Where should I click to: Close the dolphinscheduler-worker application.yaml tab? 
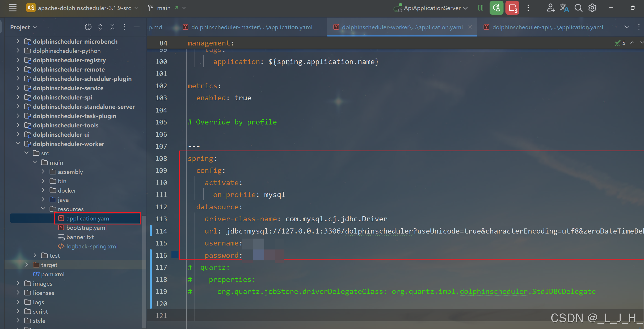pyautogui.click(x=470, y=27)
